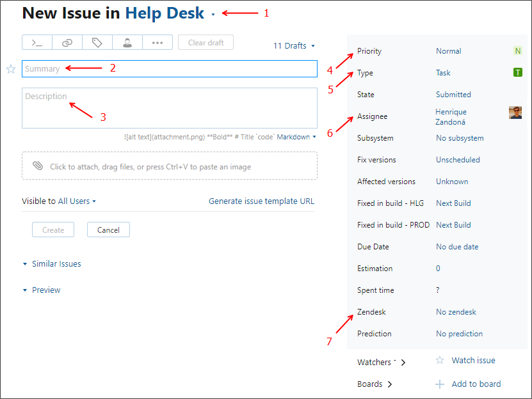Open the Help Desk project dropdown arrow

(213, 15)
